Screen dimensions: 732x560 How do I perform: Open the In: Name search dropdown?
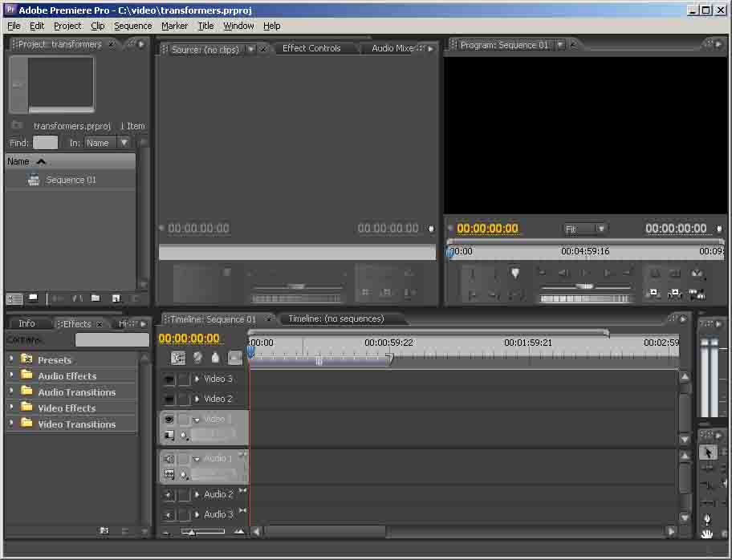coord(107,143)
